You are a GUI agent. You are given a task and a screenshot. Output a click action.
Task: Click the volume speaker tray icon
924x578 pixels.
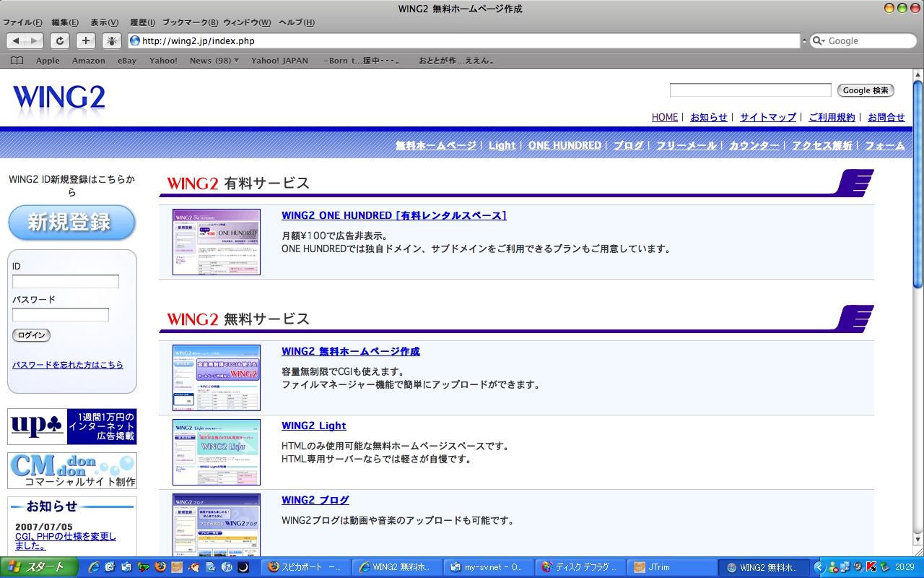pos(858,567)
